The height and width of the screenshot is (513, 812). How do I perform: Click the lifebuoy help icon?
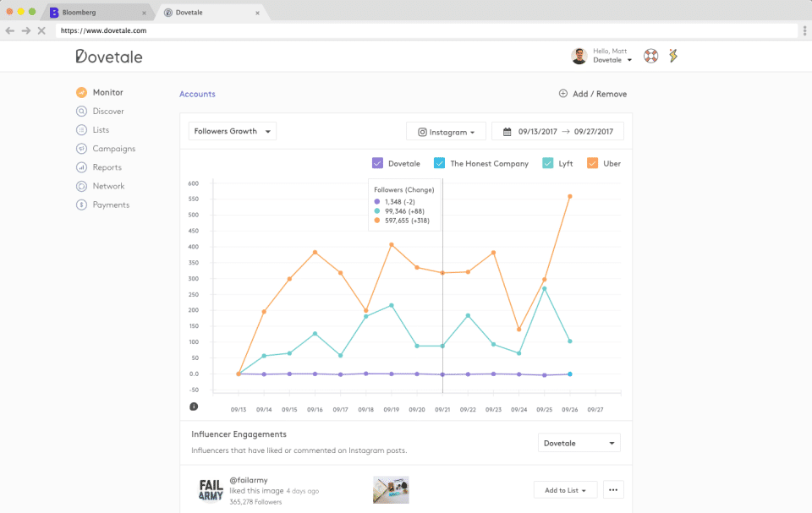[x=650, y=56]
